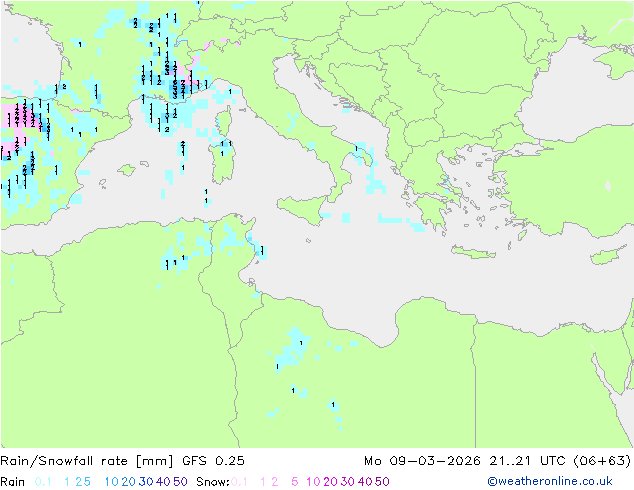The image size is (634, 490).
Task: Click the island of Crete on the map
Action: tap(473, 252)
